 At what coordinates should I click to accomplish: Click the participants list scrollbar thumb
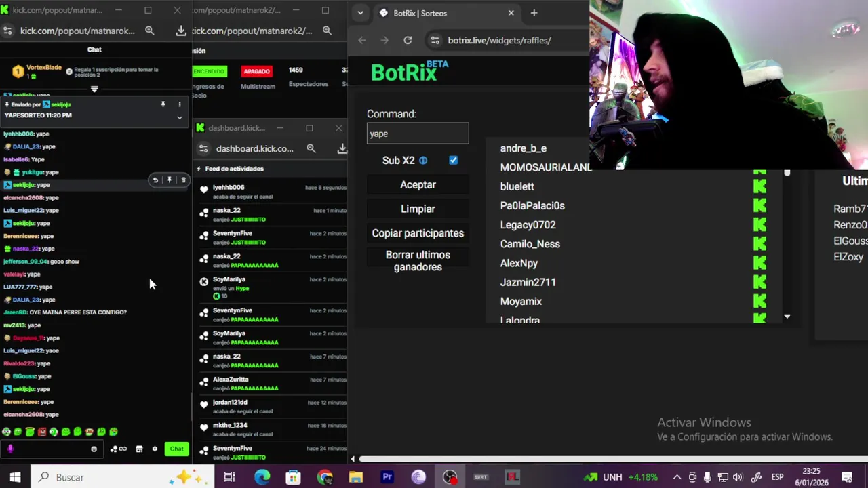tap(787, 174)
